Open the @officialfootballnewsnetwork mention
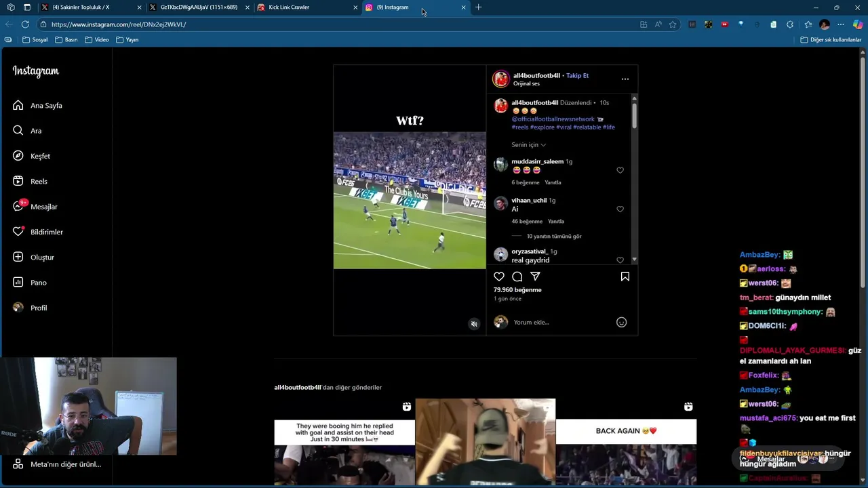 coord(553,119)
